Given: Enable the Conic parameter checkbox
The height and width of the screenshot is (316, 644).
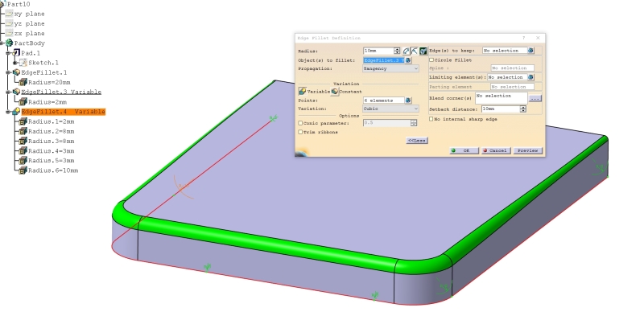Looking at the screenshot, I should (300, 123).
